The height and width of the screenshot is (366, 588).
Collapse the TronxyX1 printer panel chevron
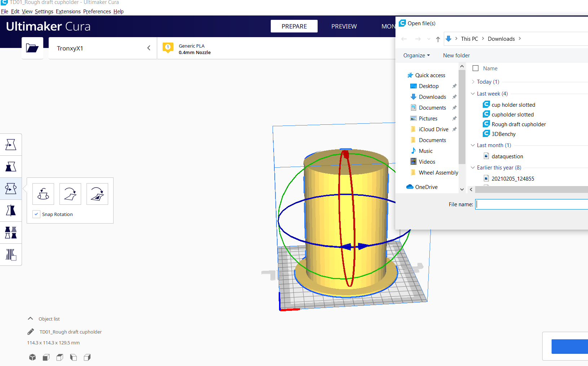tap(149, 48)
